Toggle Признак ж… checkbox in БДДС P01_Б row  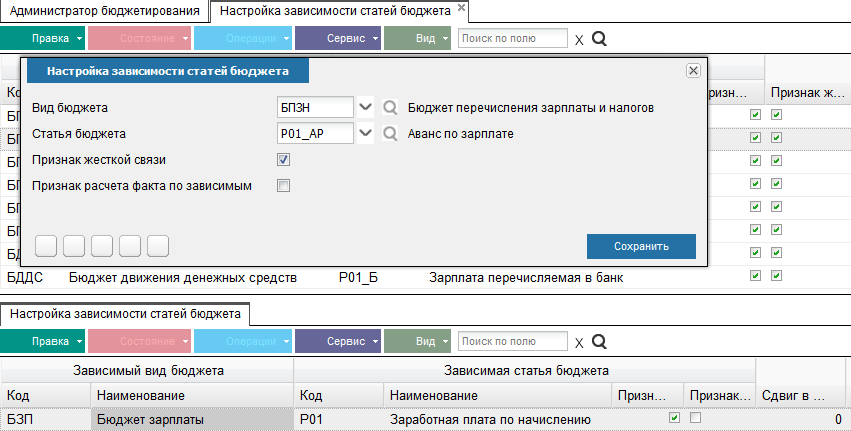(x=777, y=276)
